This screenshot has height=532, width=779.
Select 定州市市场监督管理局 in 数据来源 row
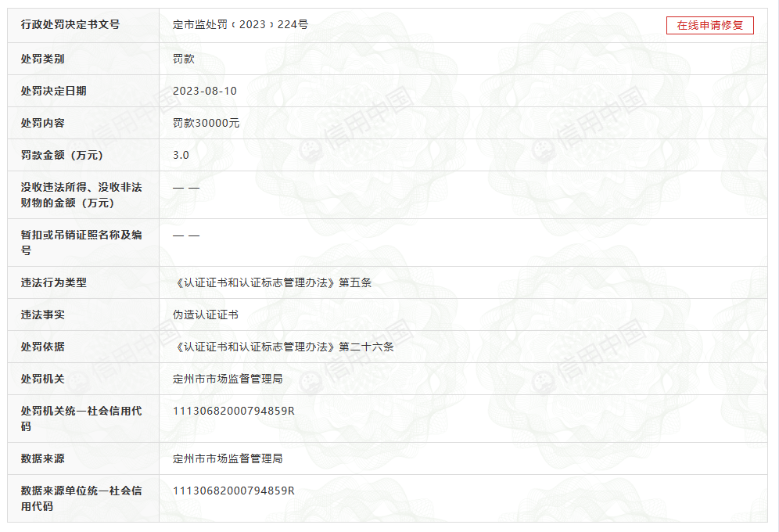click(x=228, y=458)
